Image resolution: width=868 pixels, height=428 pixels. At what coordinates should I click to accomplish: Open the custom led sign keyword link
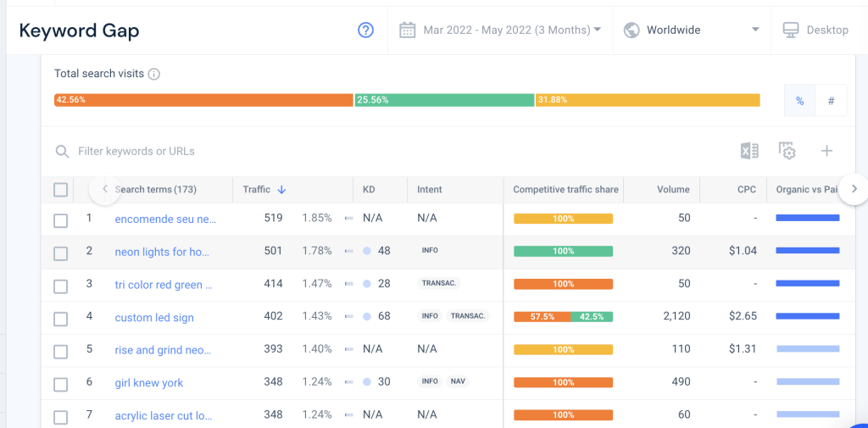pyautogui.click(x=154, y=318)
